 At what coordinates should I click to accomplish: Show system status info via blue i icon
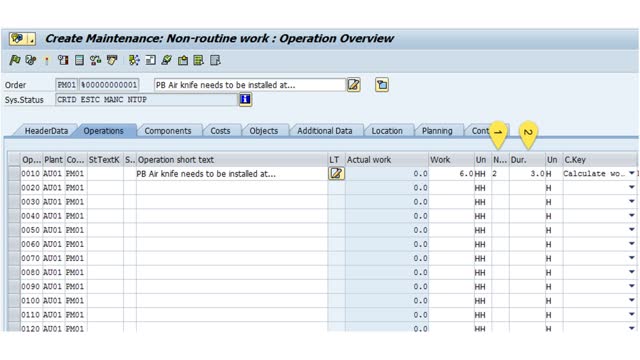[x=245, y=99]
